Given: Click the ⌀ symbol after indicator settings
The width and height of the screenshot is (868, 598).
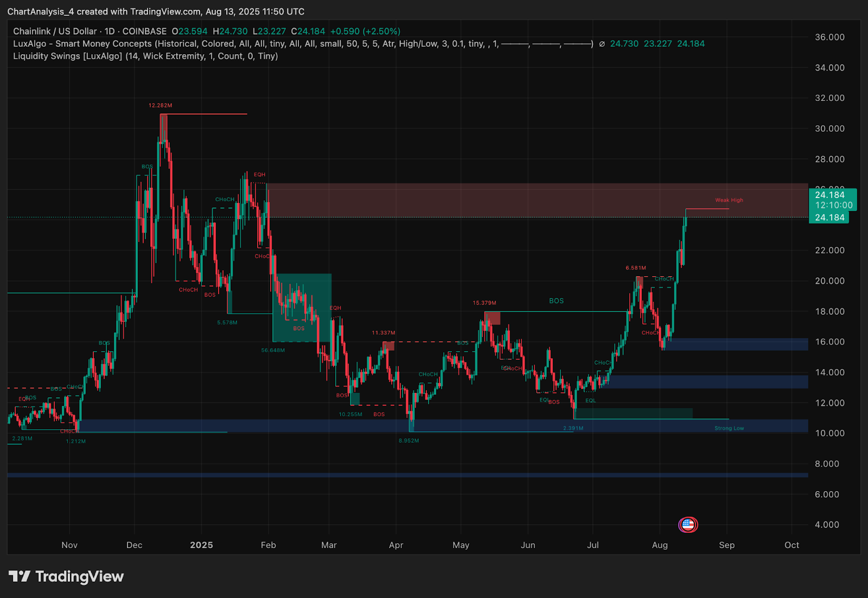Looking at the screenshot, I should (x=602, y=44).
